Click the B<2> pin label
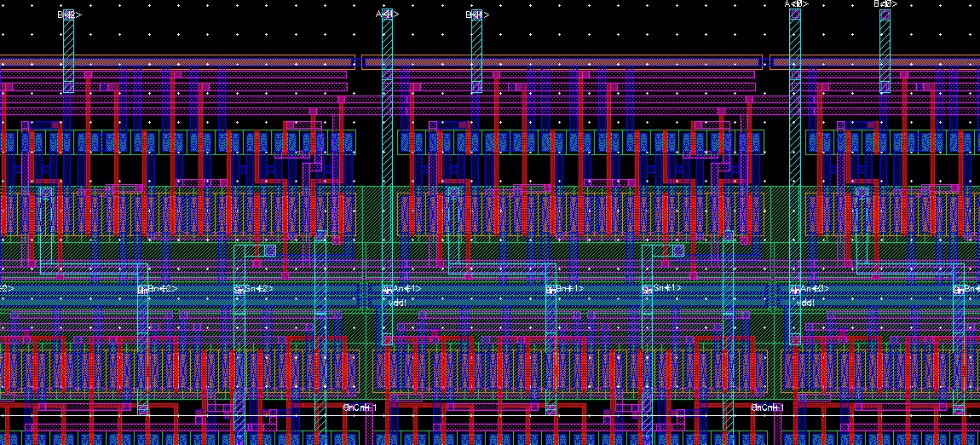Image resolution: width=980 pixels, height=445 pixels. [69, 14]
